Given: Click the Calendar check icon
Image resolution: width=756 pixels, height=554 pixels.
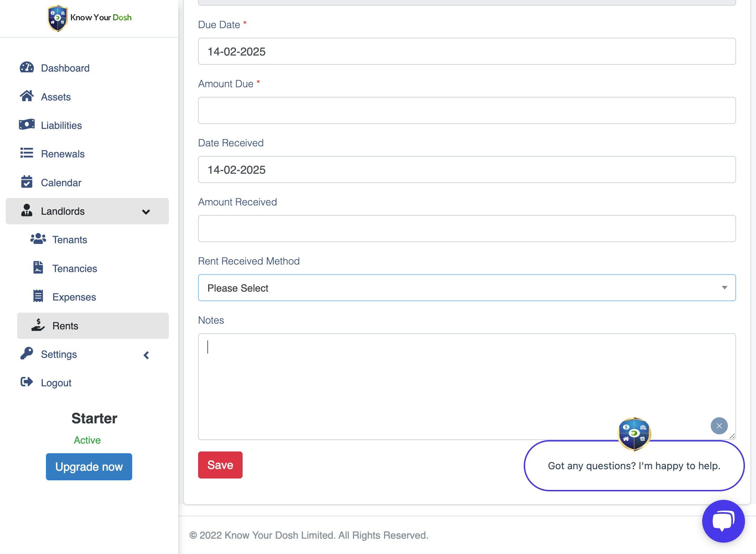Looking at the screenshot, I should coord(27,182).
